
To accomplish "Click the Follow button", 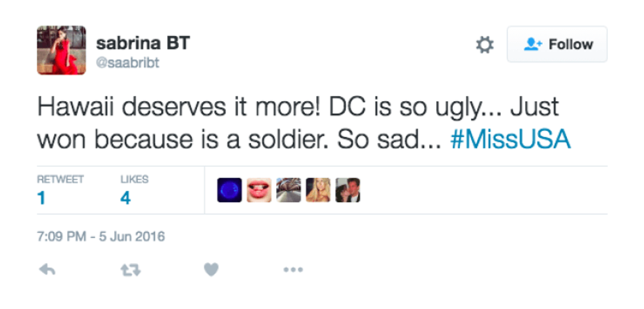I will click(x=557, y=45).
